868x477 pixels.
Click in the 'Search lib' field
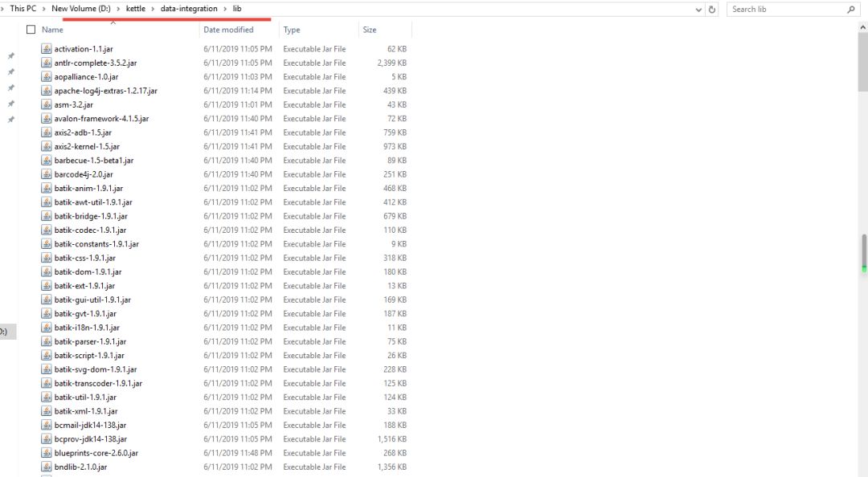pos(784,10)
